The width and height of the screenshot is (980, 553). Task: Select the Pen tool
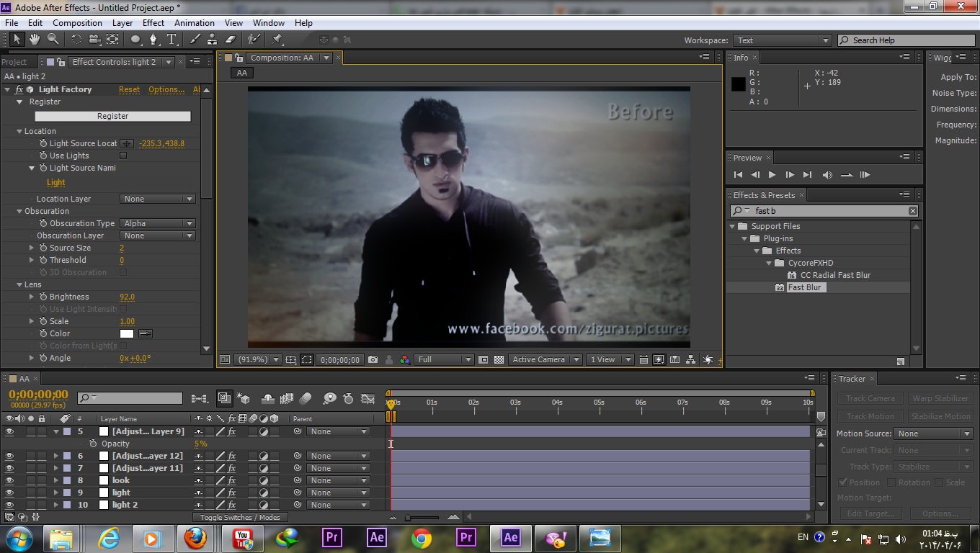click(153, 40)
